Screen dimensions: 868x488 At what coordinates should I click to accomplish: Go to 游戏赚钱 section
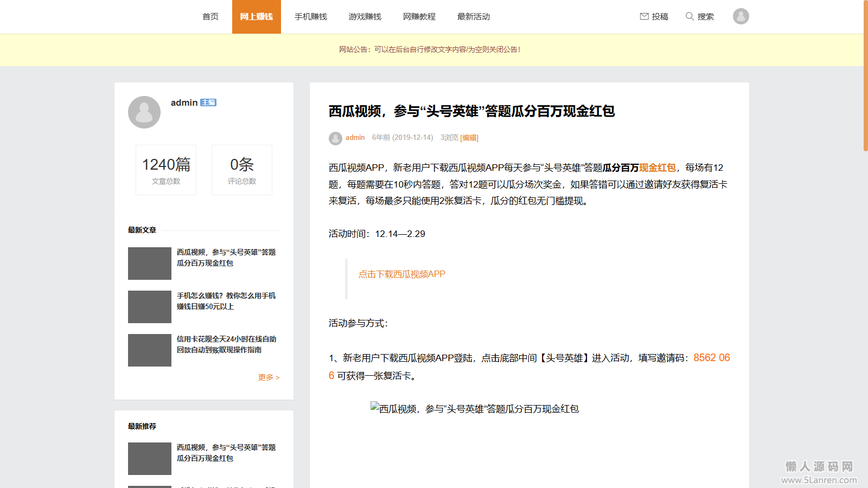click(x=365, y=17)
